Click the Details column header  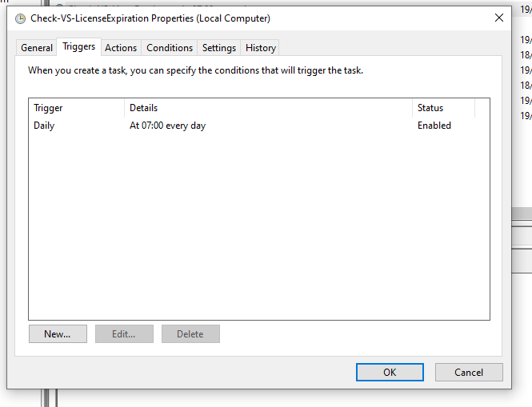[268, 108]
